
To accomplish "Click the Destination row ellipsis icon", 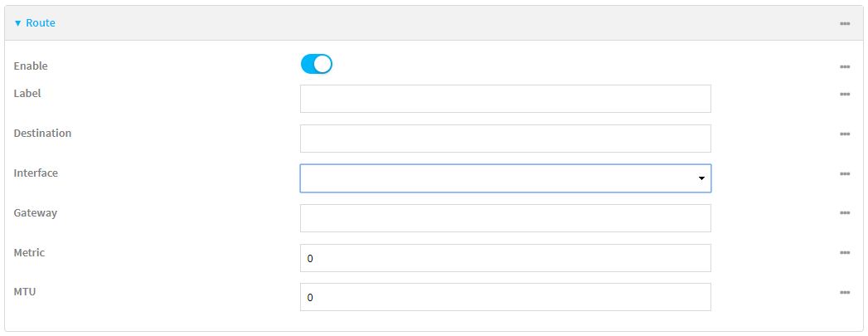I will (844, 134).
